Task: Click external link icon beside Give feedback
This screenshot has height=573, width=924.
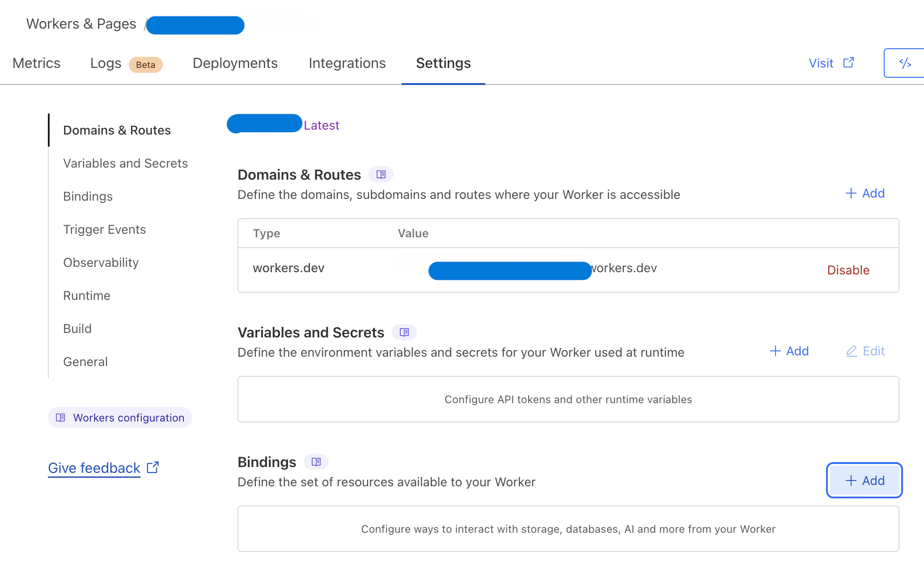Action: 153,468
